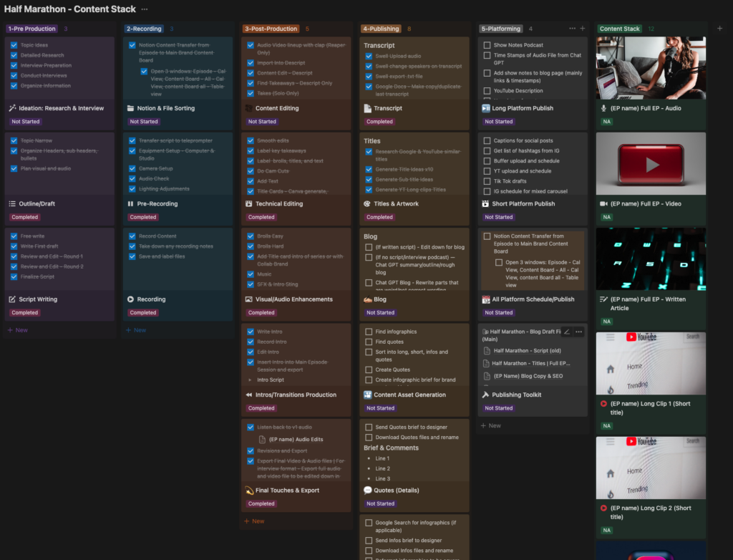
Task: Add a new group with the far-right plus
Action: [x=719, y=29]
